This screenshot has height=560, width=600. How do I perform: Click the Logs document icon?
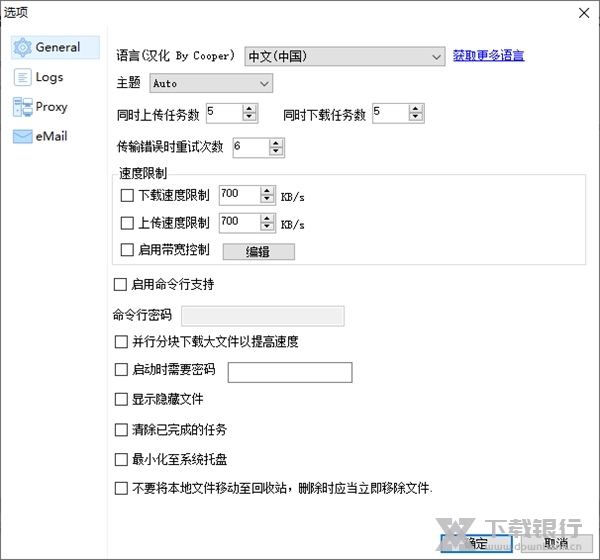tap(23, 77)
